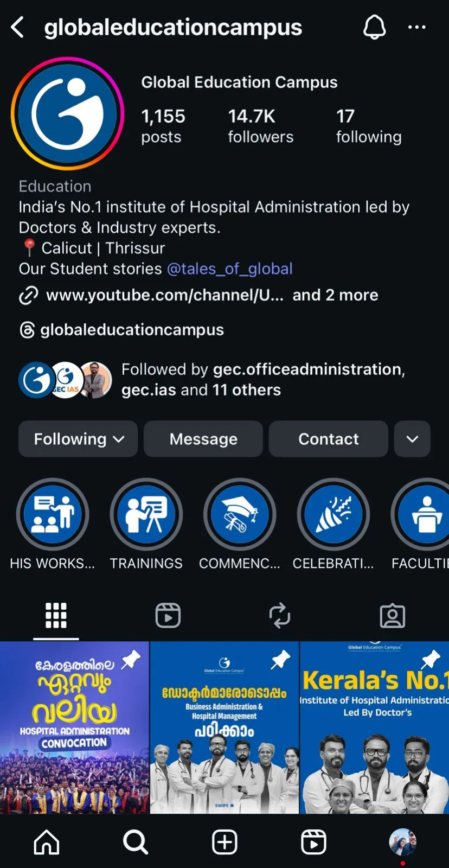Tap the create new post icon

224,842
